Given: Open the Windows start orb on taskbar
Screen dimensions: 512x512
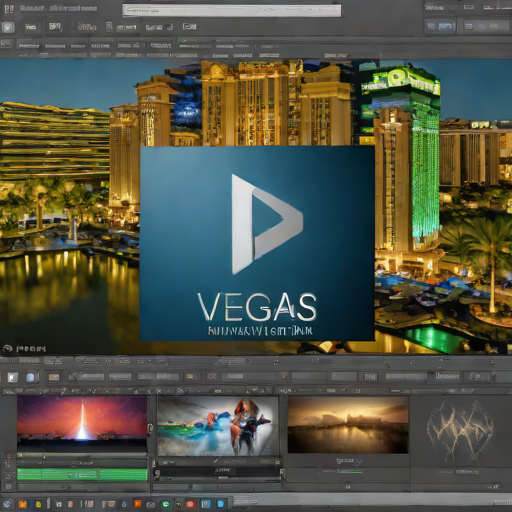Looking at the screenshot, I should (7, 504).
